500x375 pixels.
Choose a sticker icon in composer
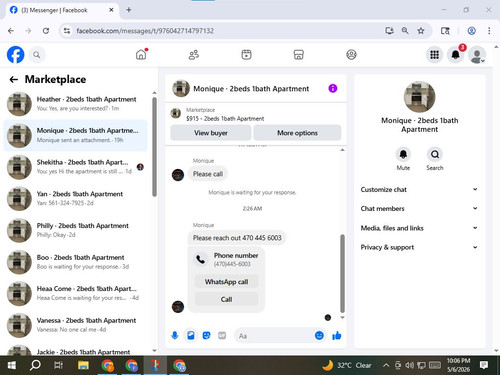[x=206, y=335]
